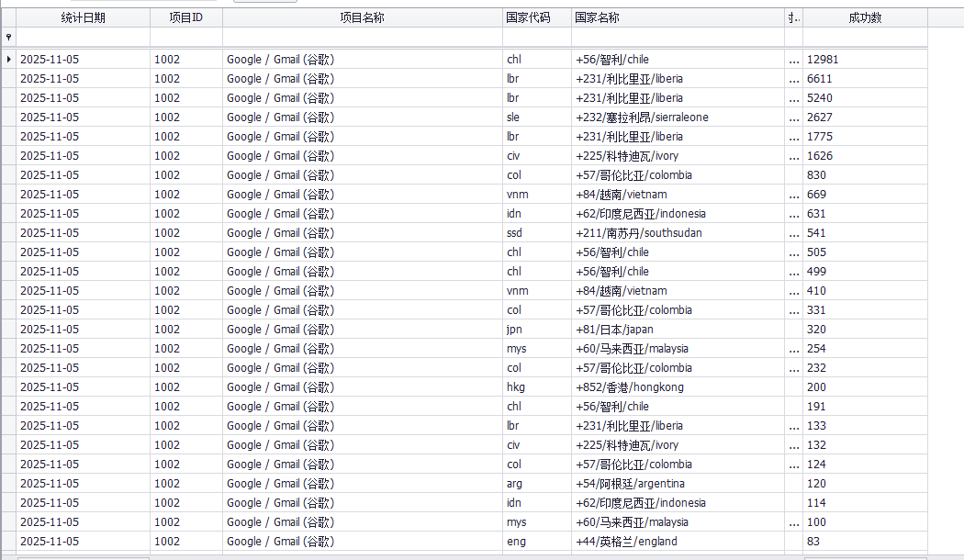Click the +231/利比里亚/liberia cell in the 133 row
This screenshot has width=964, height=560.
point(678,426)
